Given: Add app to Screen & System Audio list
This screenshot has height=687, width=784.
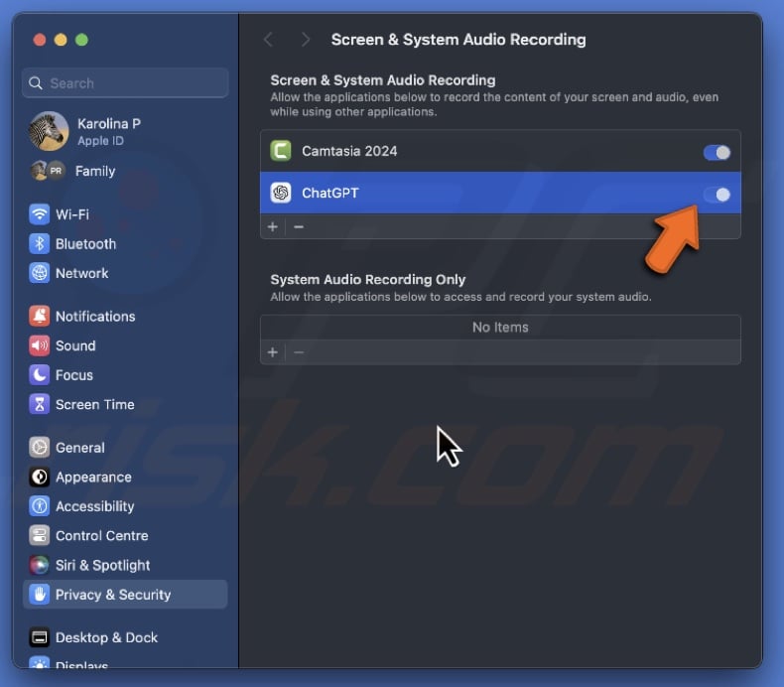Looking at the screenshot, I should 273,226.
